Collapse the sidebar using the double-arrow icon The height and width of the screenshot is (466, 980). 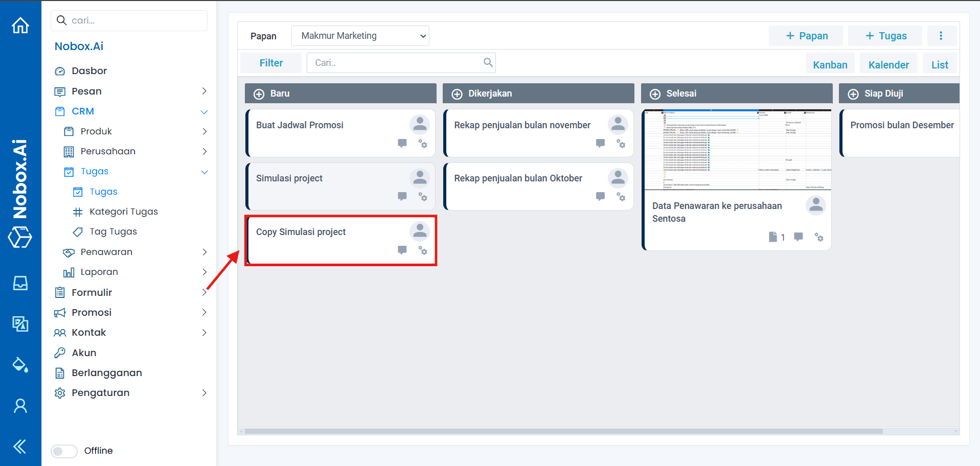click(20, 446)
